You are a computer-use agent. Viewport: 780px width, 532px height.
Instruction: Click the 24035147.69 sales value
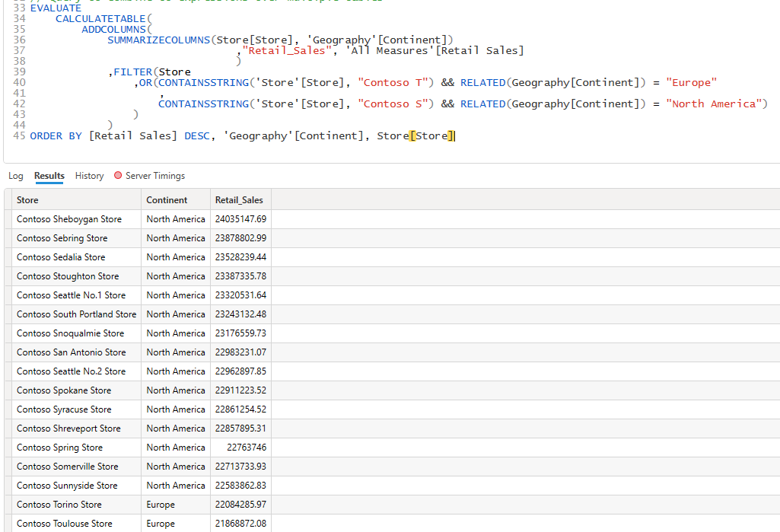240,219
